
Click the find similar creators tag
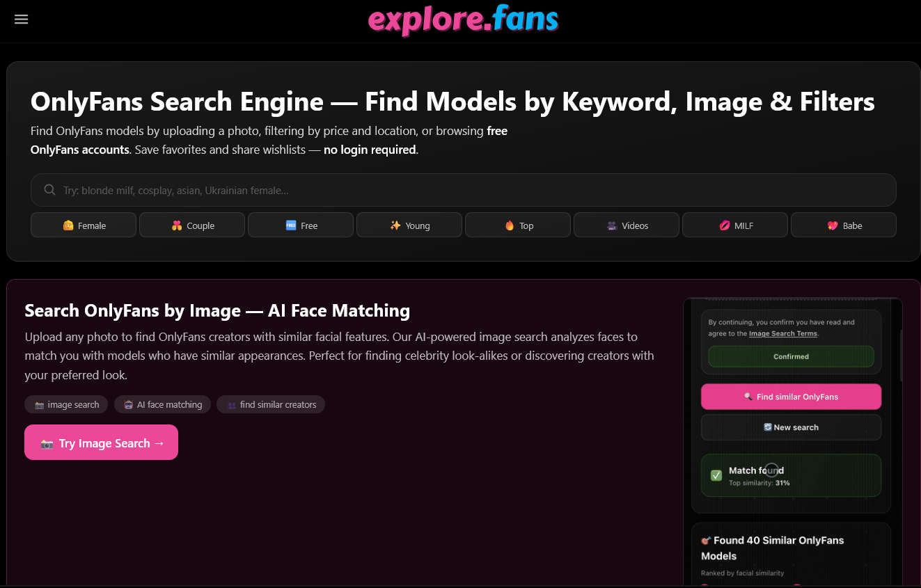pyautogui.click(x=271, y=404)
